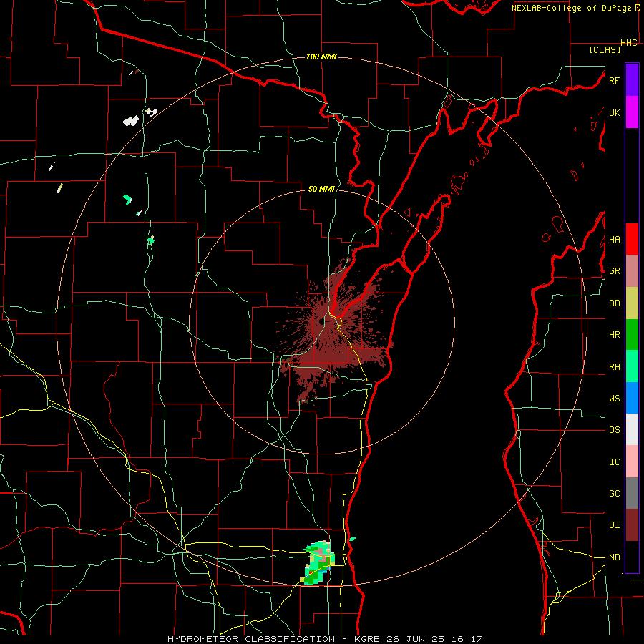Click the magenta UK legend color swatch
The image size is (644, 644).
(632, 112)
